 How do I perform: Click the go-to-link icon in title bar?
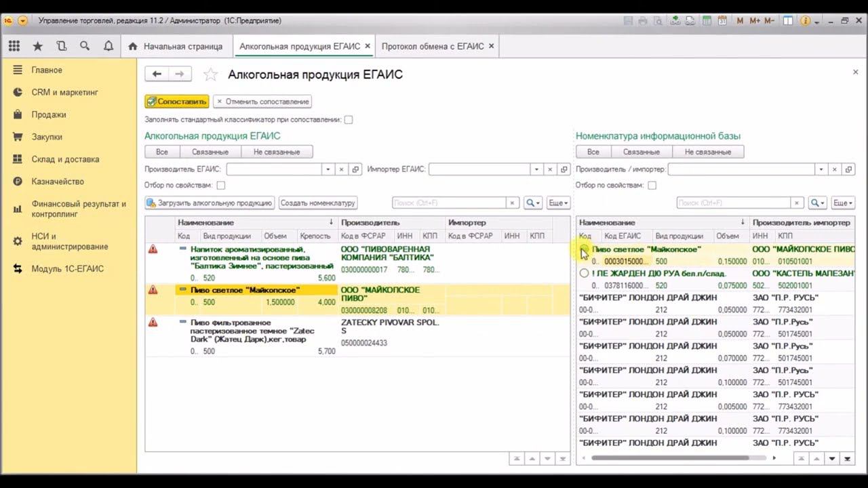[x=675, y=20]
